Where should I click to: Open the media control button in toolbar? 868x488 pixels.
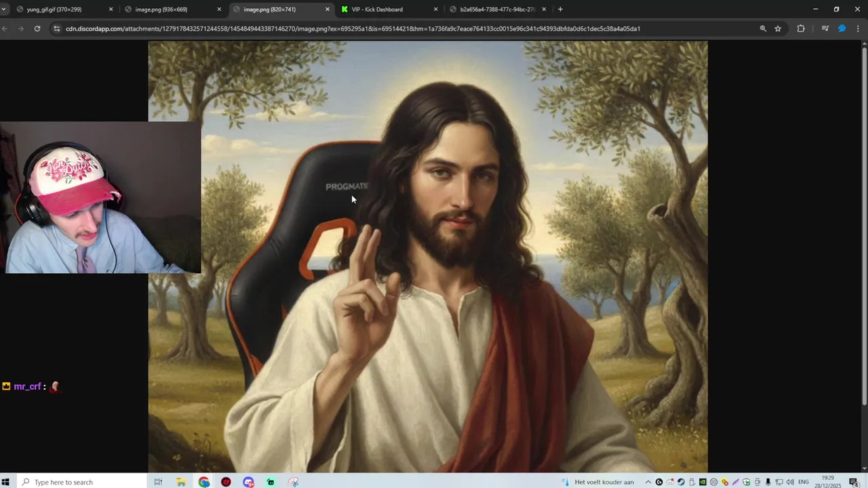(x=825, y=28)
